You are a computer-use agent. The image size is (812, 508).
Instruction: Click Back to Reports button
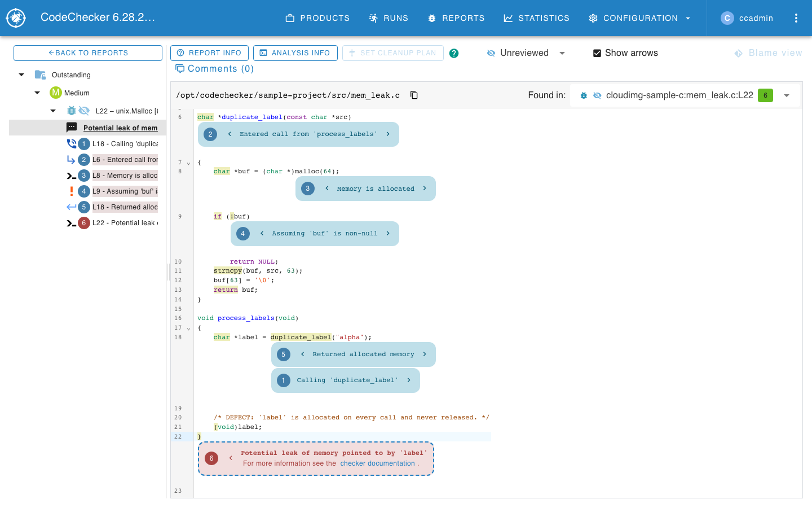point(88,53)
